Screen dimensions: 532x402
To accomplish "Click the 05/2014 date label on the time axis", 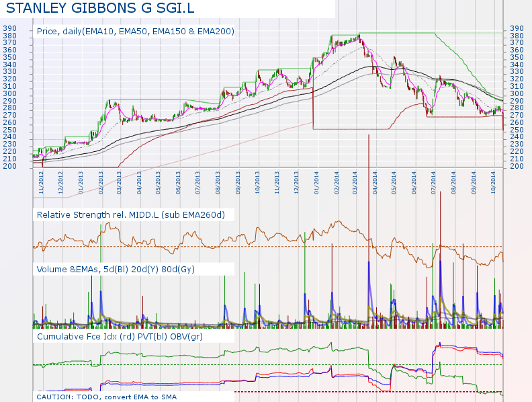I will (394, 183).
